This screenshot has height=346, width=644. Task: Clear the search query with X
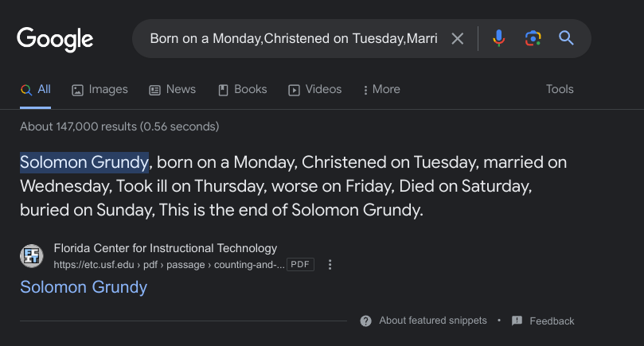[x=458, y=38]
